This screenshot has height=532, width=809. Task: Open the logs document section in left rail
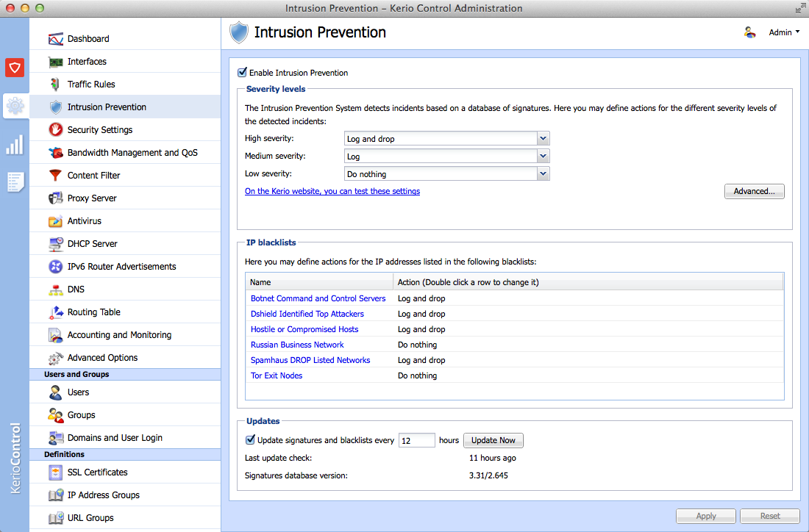pyautogui.click(x=15, y=182)
